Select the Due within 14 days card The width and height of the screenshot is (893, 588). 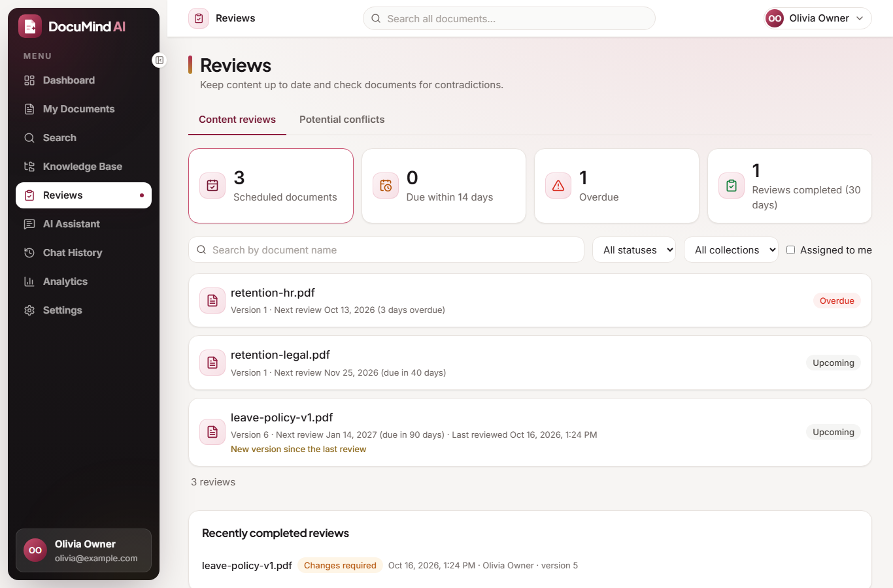pos(444,186)
